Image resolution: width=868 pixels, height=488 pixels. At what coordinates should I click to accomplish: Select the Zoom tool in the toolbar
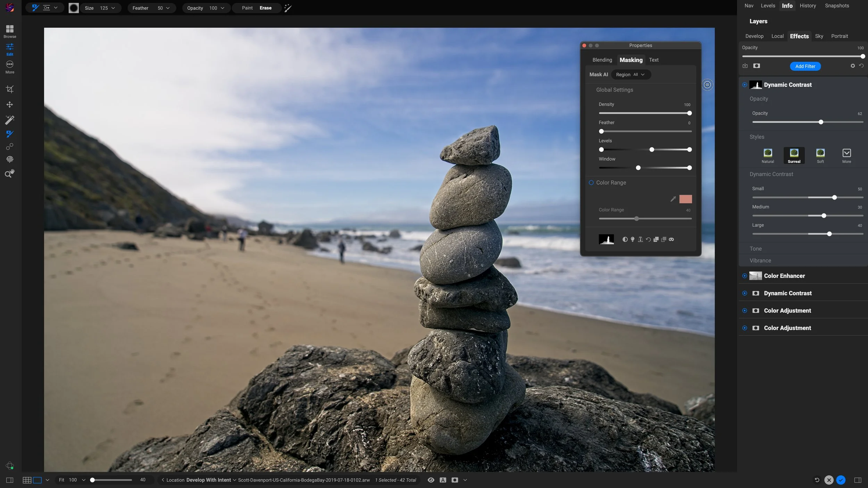point(10,173)
